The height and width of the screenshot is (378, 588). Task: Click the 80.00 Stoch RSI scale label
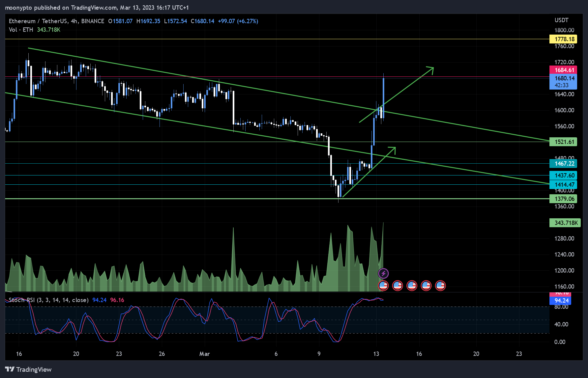[561, 307]
